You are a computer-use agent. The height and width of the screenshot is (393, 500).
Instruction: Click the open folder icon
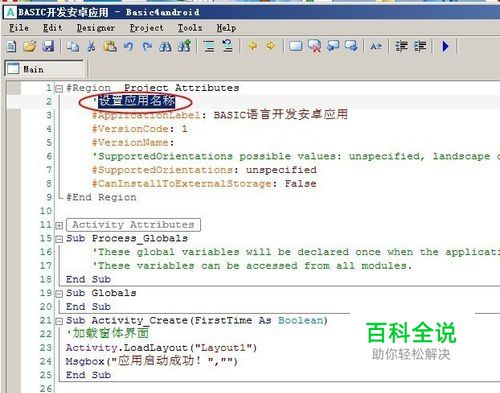[29, 46]
